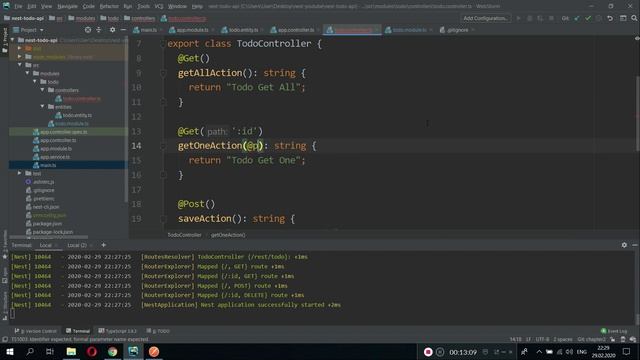The height and width of the screenshot is (360, 640).
Task: Click the Run configuration play icon
Action: click(519, 18)
